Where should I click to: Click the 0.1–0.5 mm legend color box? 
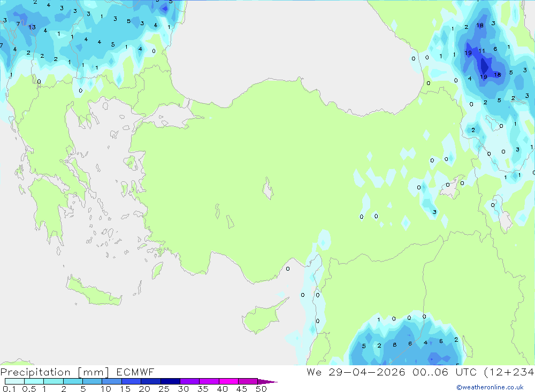click(14, 381)
